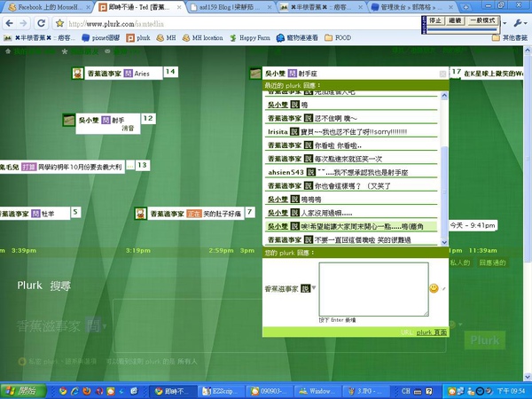Select the Plurk tab above the post box
532x399 pixels.
tap(30, 286)
